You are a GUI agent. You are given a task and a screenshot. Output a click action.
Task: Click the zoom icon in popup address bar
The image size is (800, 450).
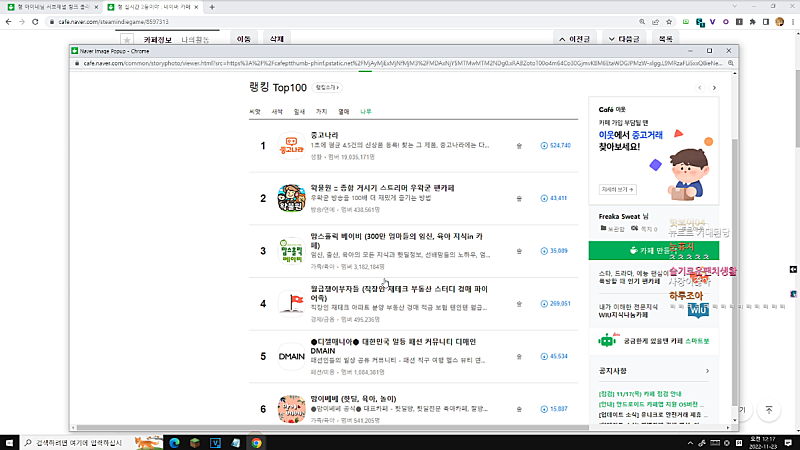tap(731, 63)
